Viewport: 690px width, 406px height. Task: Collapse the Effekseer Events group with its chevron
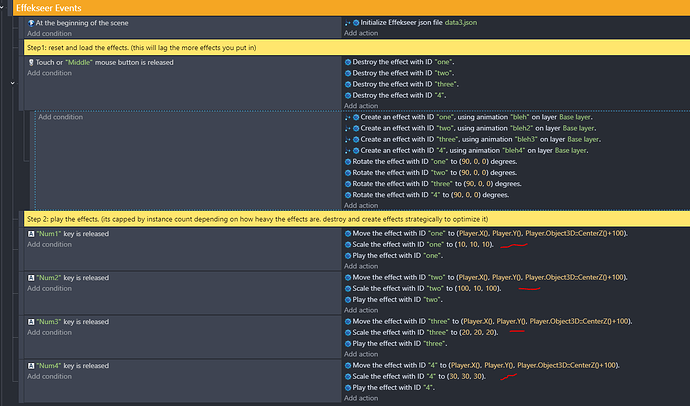(2, 7)
